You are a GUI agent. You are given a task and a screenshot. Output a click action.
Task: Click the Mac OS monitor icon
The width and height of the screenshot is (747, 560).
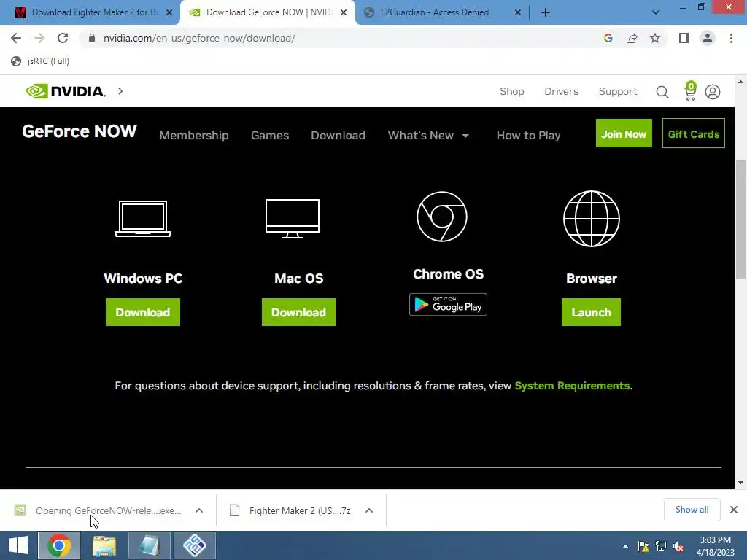293,219
